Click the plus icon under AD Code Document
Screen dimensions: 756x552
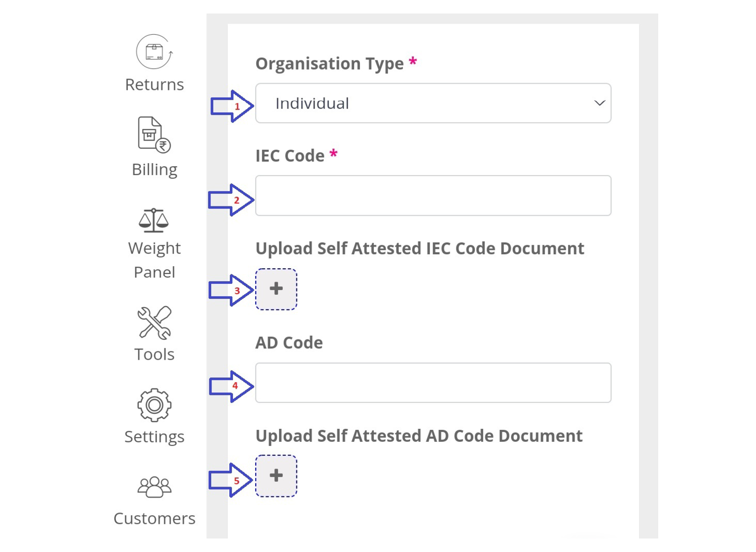coord(276,476)
